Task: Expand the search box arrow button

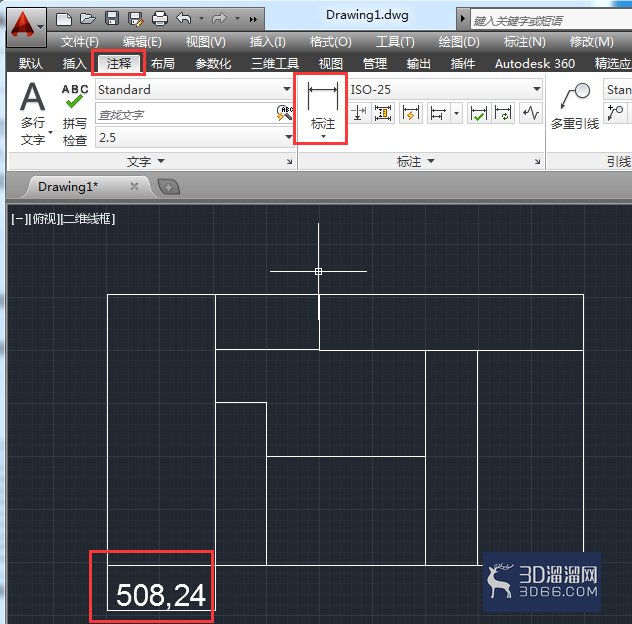Action: [463, 19]
